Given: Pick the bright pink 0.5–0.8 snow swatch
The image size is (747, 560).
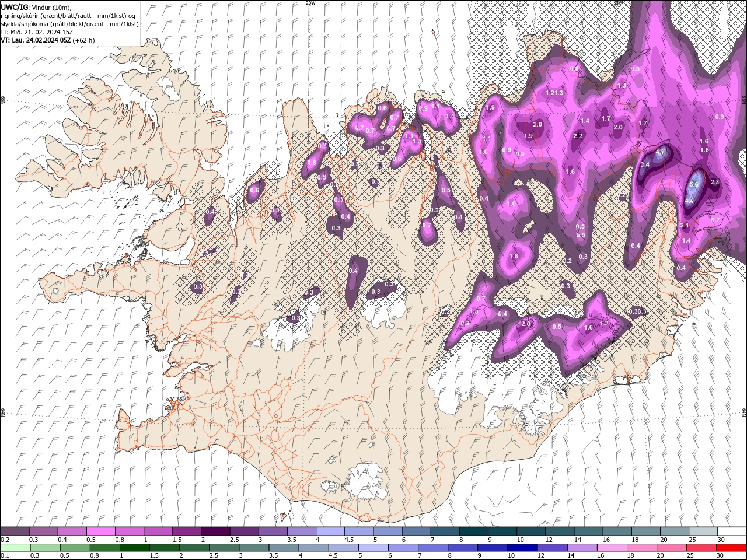Looking at the screenshot, I should pyautogui.click(x=100, y=531).
